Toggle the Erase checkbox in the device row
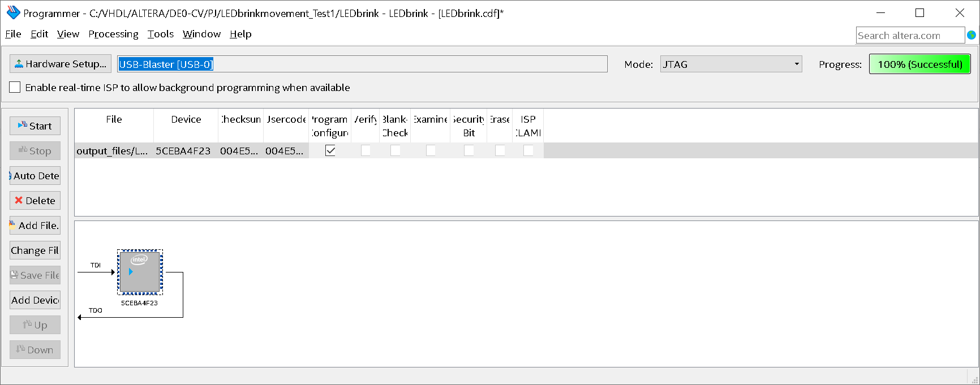 pos(500,150)
